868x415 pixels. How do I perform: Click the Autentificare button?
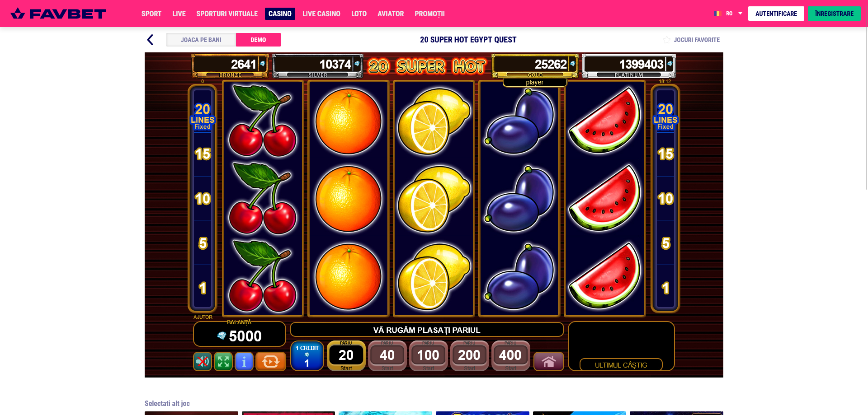pyautogui.click(x=776, y=14)
